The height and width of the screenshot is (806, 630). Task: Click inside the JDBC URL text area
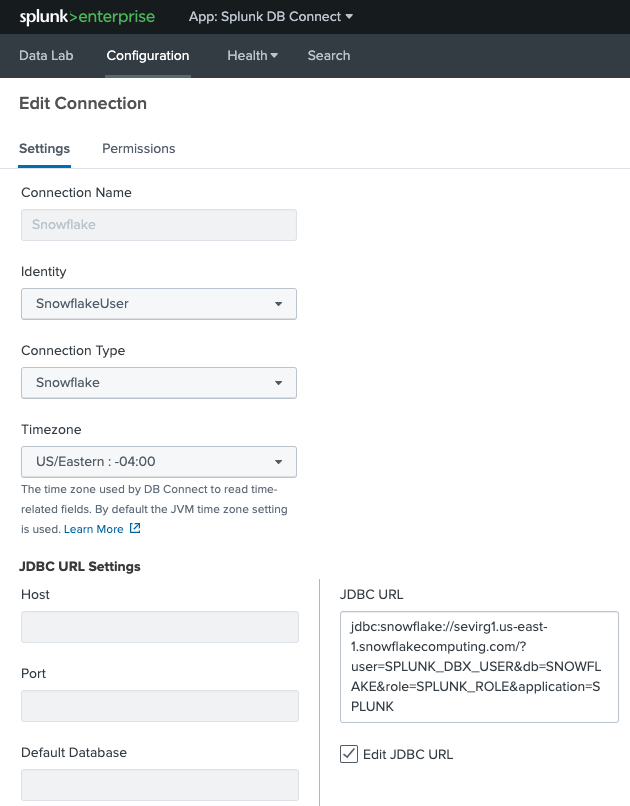(x=478, y=666)
